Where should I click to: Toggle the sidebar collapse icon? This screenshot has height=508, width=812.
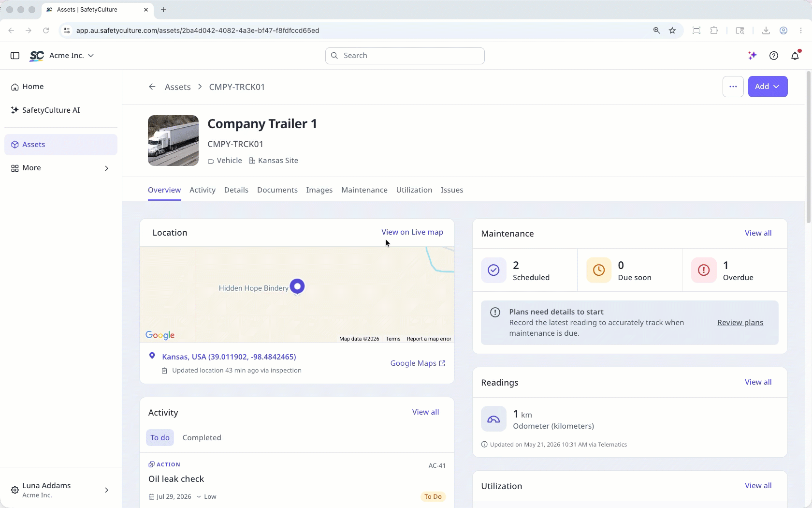click(x=15, y=56)
